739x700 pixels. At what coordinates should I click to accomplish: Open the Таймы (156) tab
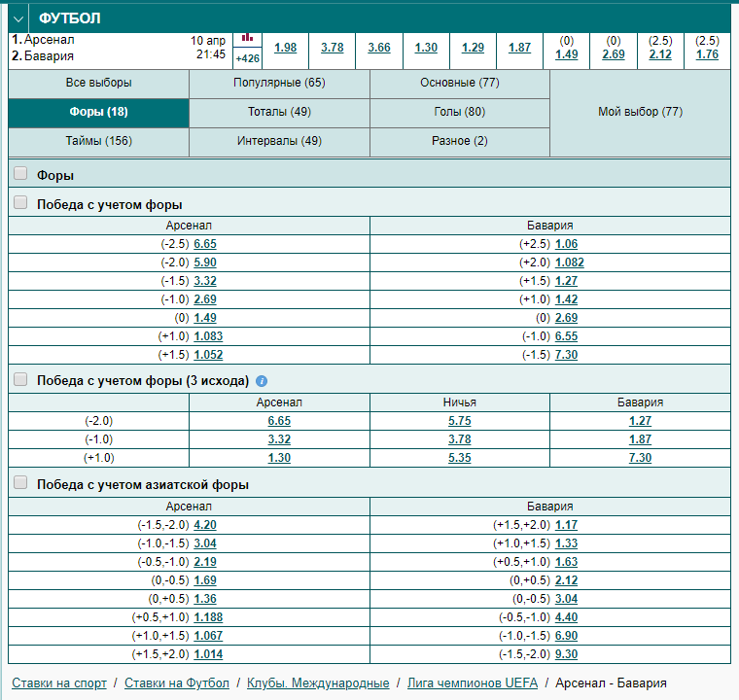point(98,141)
